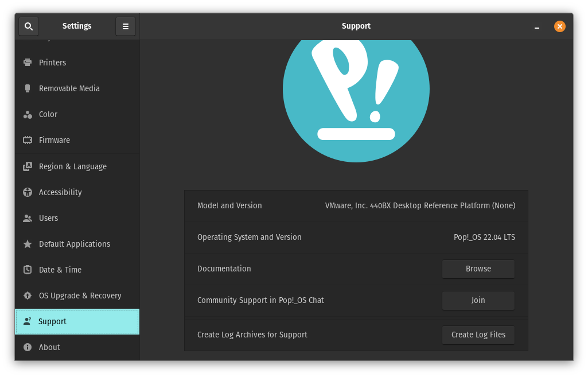Image resolution: width=588 pixels, height=377 pixels.
Task: Click the star icon for Default Applications
Action: point(28,244)
